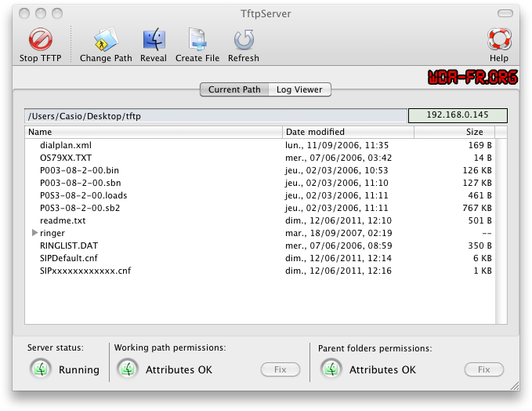Click the Create File toolbar icon
The width and height of the screenshot is (532, 411).
point(197,40)
